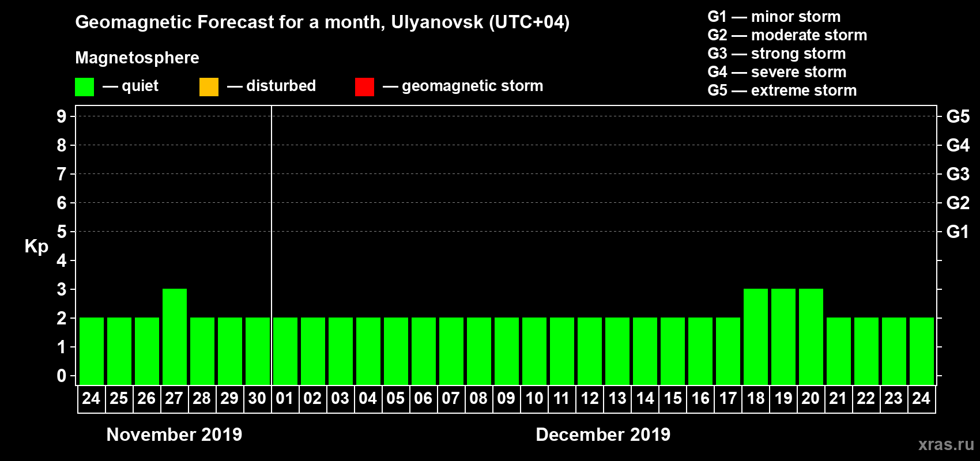The height and width of the screenshot is (461, 980).
Task: Click the December 10 bar
Action: (534, 351)
